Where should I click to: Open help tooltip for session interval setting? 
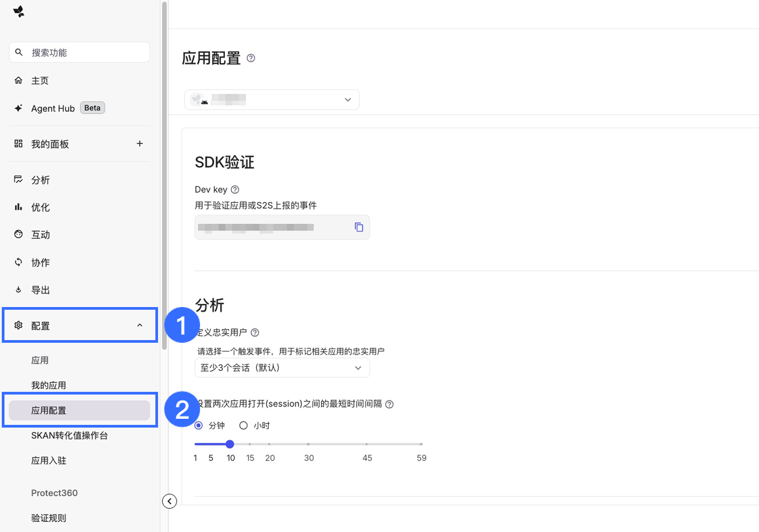389,404
